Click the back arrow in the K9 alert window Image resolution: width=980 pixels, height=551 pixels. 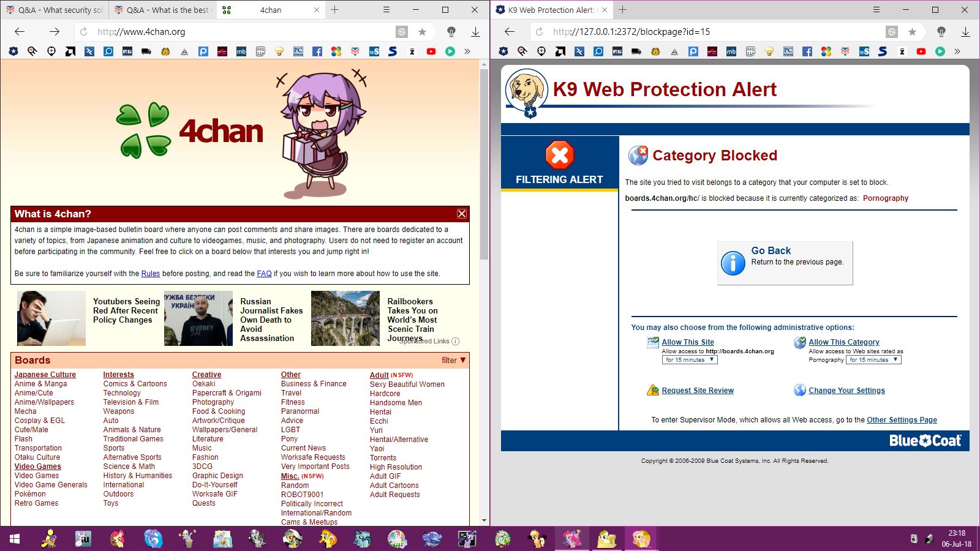point(510,32)
